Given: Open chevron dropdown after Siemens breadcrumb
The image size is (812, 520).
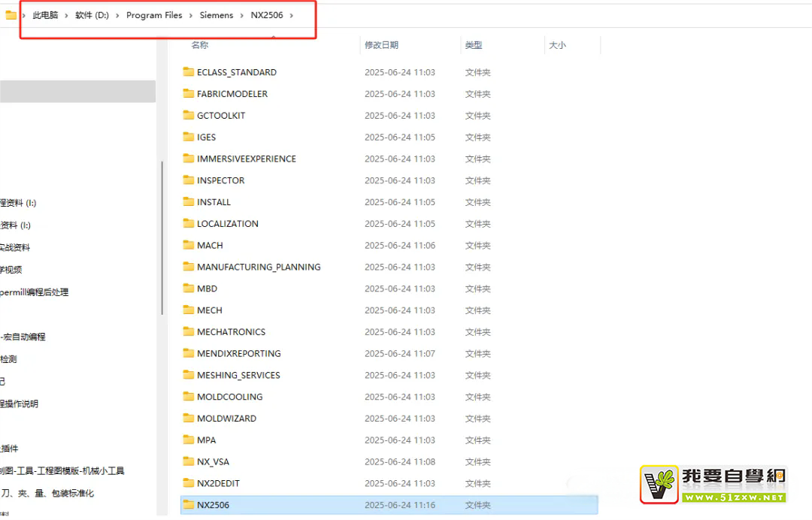Looking at the screenshot, I should point(241,15).
